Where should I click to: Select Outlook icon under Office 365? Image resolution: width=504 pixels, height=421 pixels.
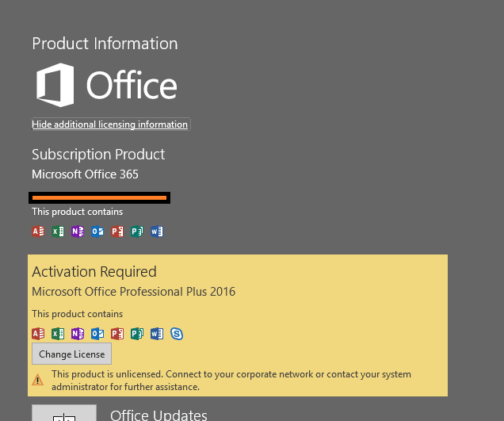point(97,232)
